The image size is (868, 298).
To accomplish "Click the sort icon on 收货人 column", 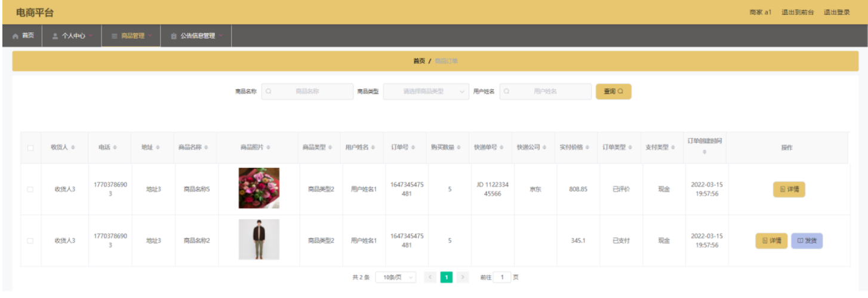I will (x=73, y=148).
